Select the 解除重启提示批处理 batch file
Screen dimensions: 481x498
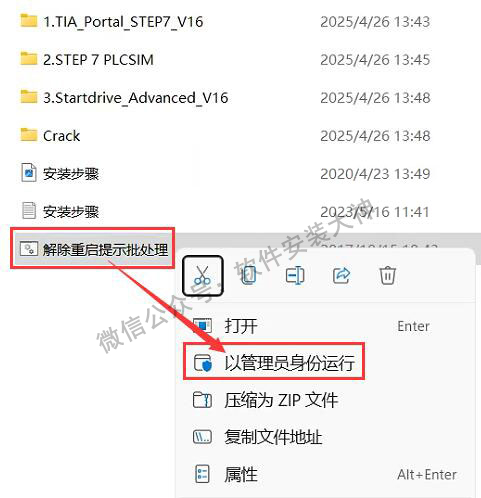click(94, 249)
